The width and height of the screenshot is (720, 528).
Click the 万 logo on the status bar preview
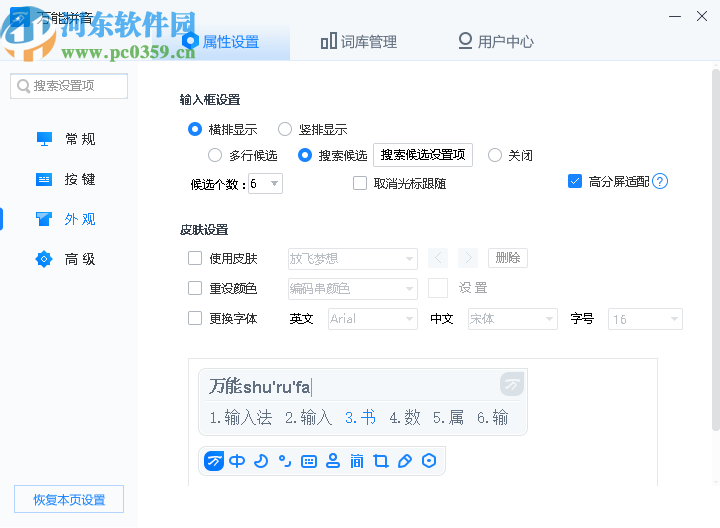click(214, 461)
